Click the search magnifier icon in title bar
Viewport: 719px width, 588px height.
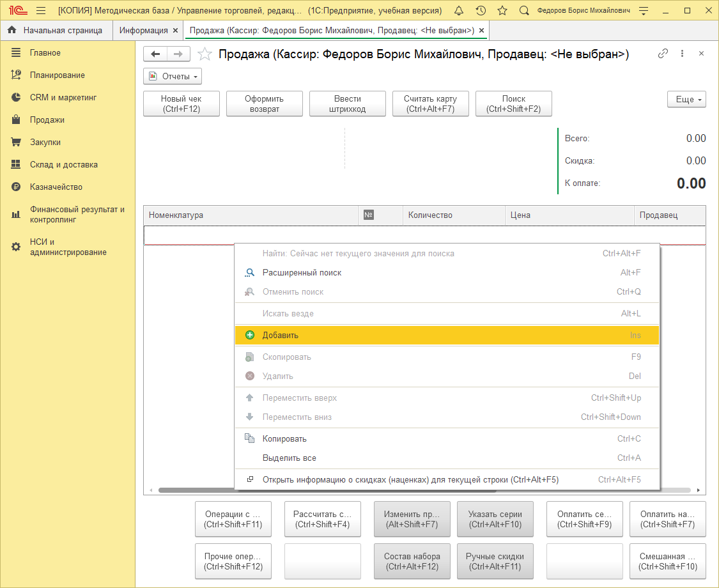524,11
